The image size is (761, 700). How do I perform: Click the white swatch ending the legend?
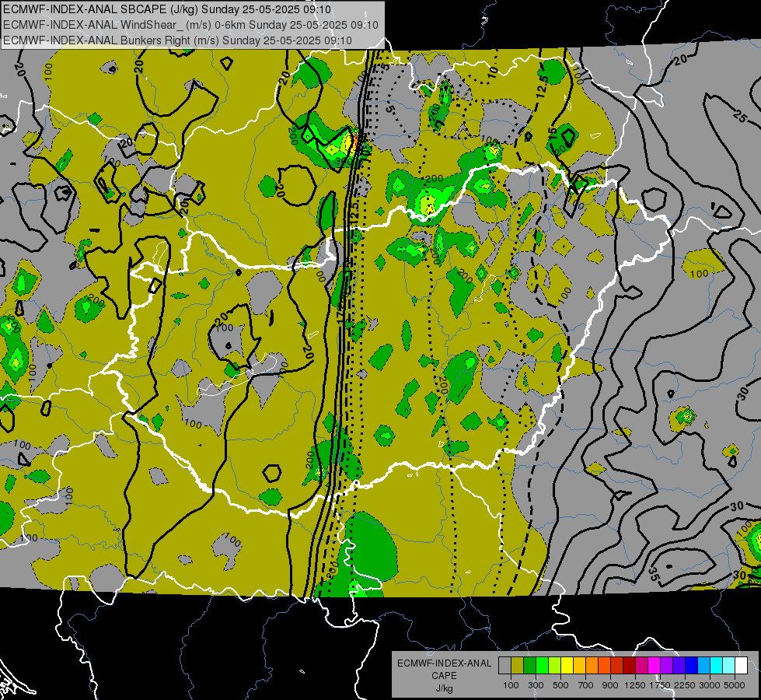pyautogui.click(x=741, y=666)
